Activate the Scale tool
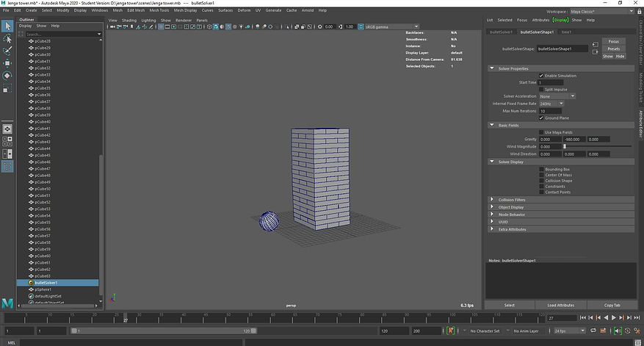The image size is (644, 346). [7, 88]
